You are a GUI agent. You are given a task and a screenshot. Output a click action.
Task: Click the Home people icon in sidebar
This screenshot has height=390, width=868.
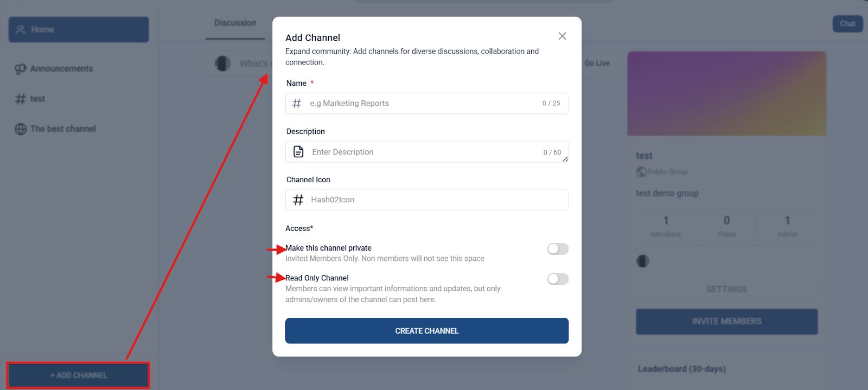(21, 30)
